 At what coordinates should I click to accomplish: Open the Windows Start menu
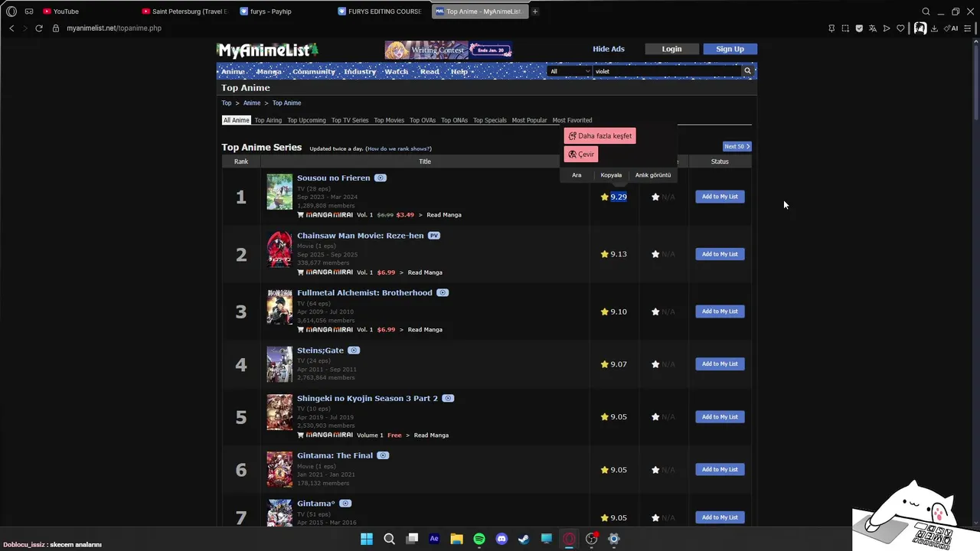(367, 539)
